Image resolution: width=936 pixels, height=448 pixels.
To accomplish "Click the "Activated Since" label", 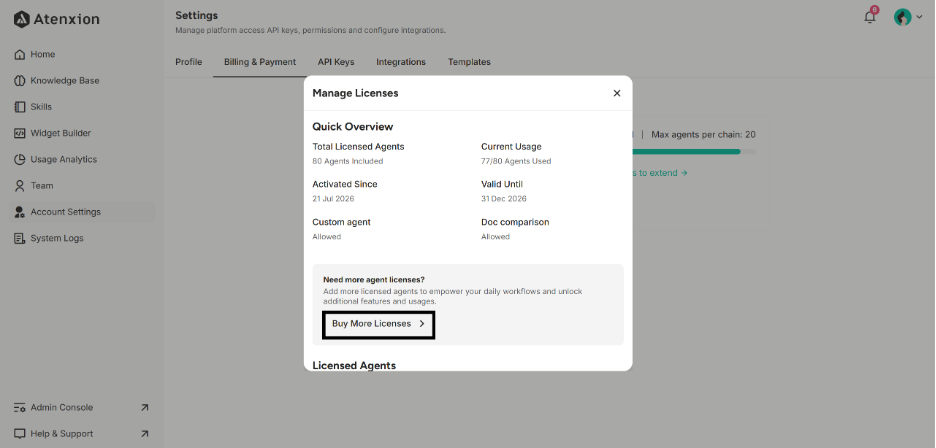I will (345, 185).
